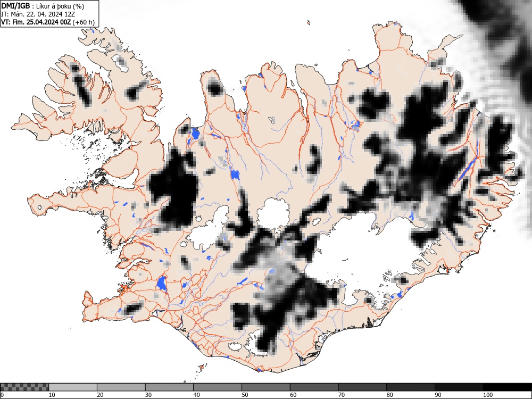Click the legend label '0'
This screenshot has height=399, width=532.
tap(2, 395)
